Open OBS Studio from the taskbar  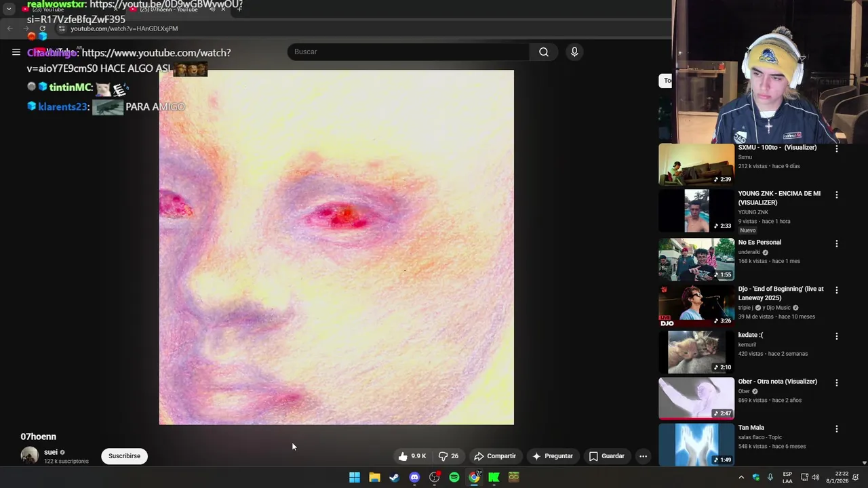[x=435, y=477]
